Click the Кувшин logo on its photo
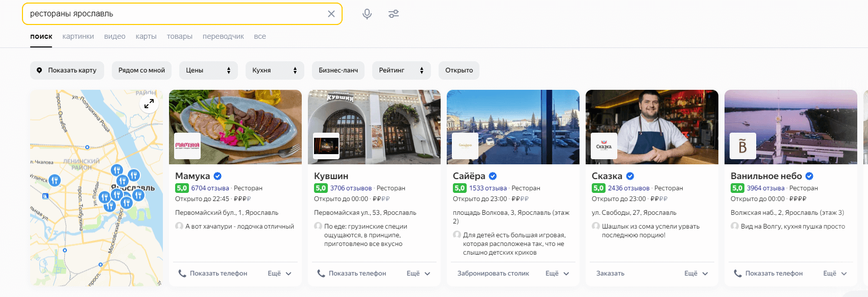 point(326,146)
